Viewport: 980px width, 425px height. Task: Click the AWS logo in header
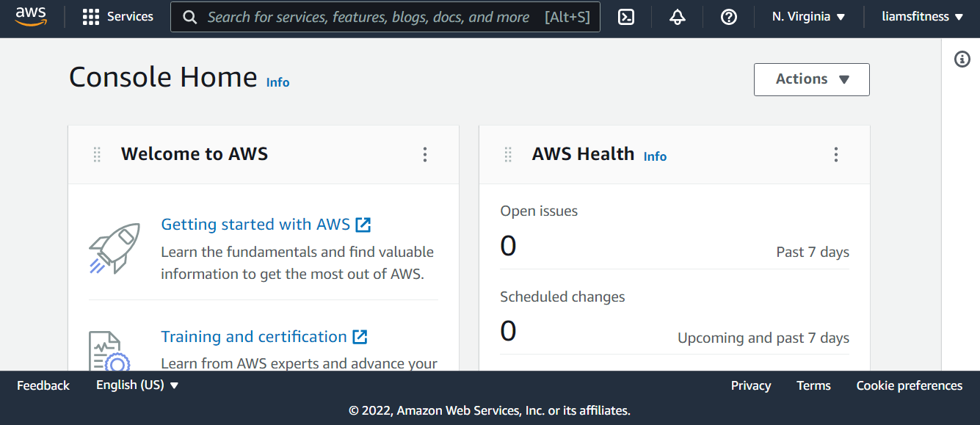tap(31, 16)
